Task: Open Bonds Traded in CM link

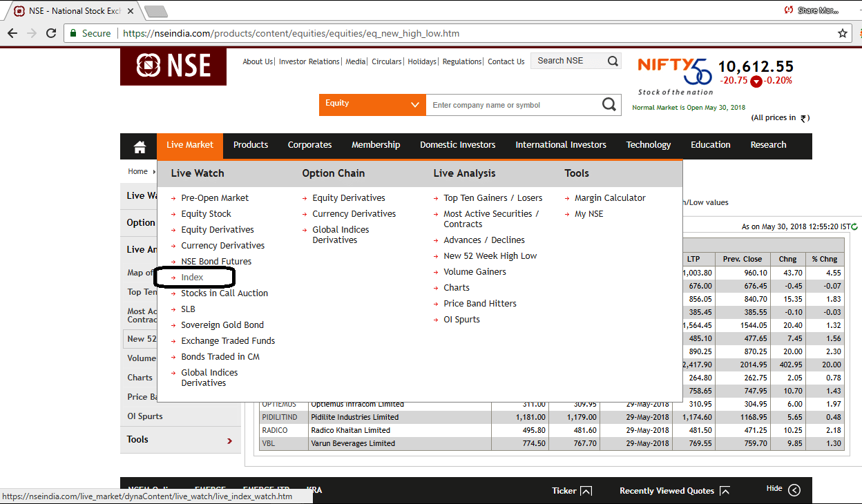Action: tap(220, 357)
